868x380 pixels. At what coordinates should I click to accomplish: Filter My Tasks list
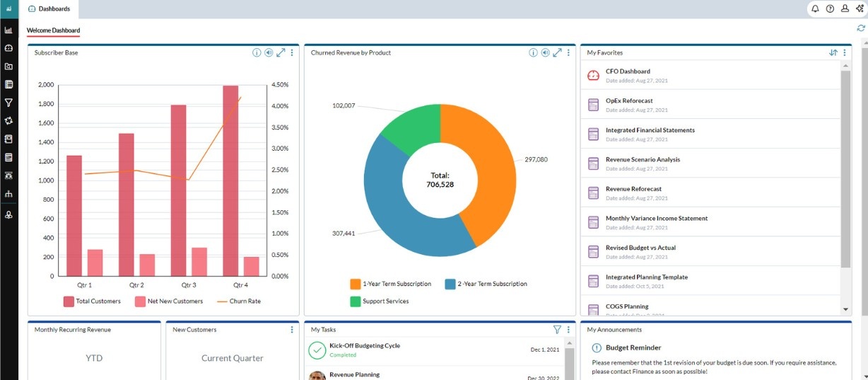[x=557, y=329]
